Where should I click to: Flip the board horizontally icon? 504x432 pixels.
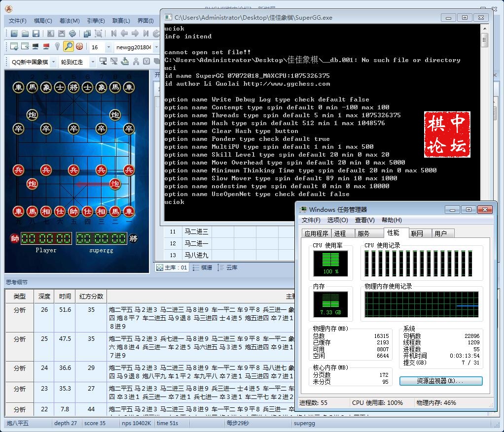pyautogui.click(x=51, y=33)
